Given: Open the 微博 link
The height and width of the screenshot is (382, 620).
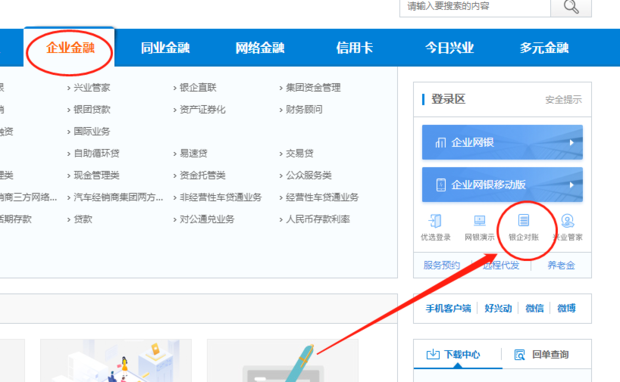Looking at the screenshot, I should tap(566, 308).
